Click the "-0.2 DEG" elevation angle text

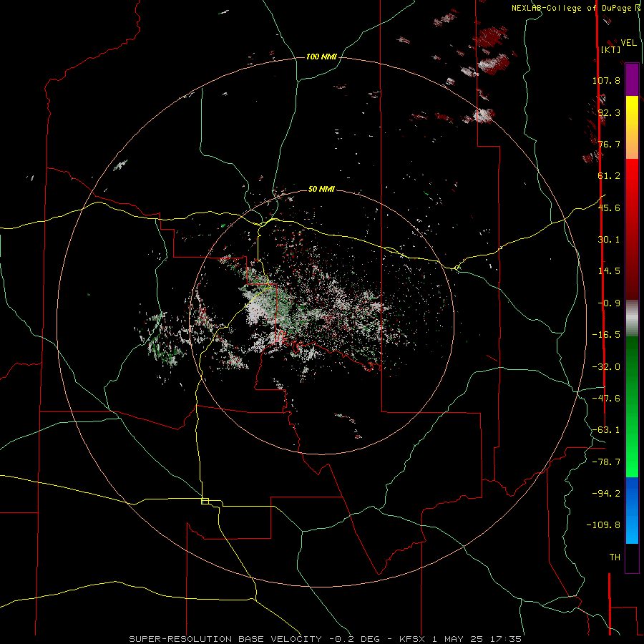[354, 639]
